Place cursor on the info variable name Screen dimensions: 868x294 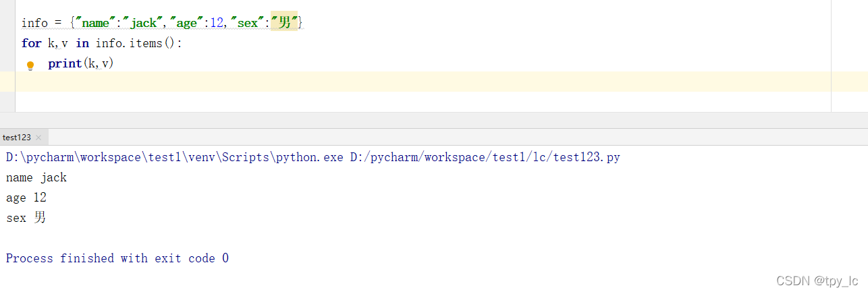pyautogui.click(x=34, y=23)
